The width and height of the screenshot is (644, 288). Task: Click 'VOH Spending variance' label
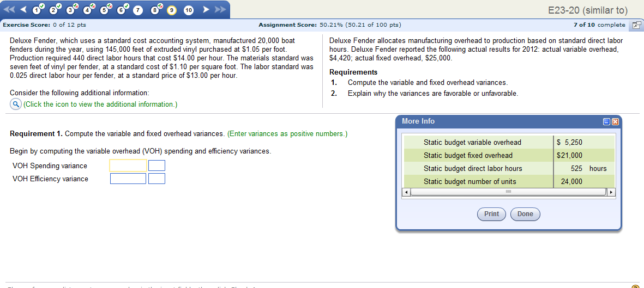tap(50, 166)
